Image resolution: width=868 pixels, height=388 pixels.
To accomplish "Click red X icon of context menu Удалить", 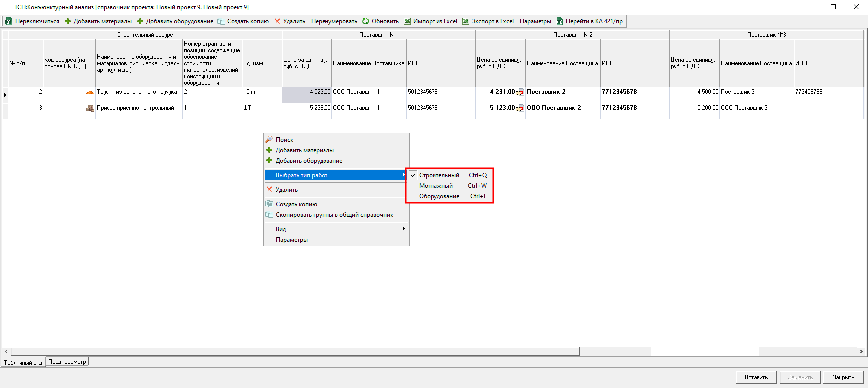I will 269,189.
